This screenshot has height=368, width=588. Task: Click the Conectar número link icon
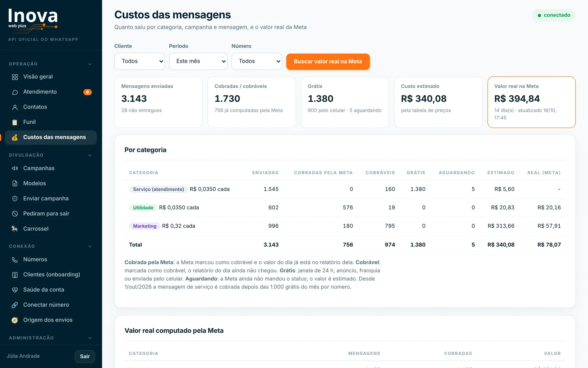pyautogui.click(x=15, y=305)
